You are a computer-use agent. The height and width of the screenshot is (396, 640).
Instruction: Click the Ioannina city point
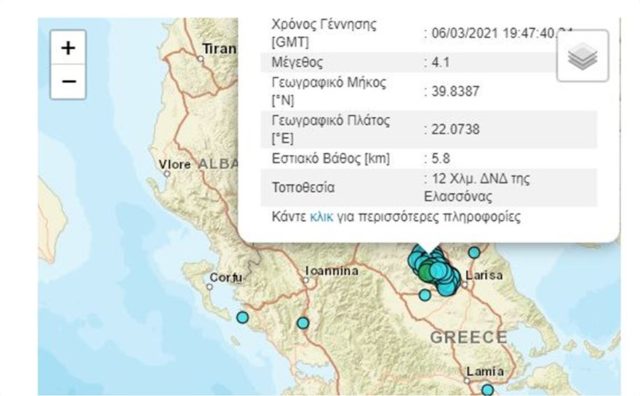click(x=306, y=280)
